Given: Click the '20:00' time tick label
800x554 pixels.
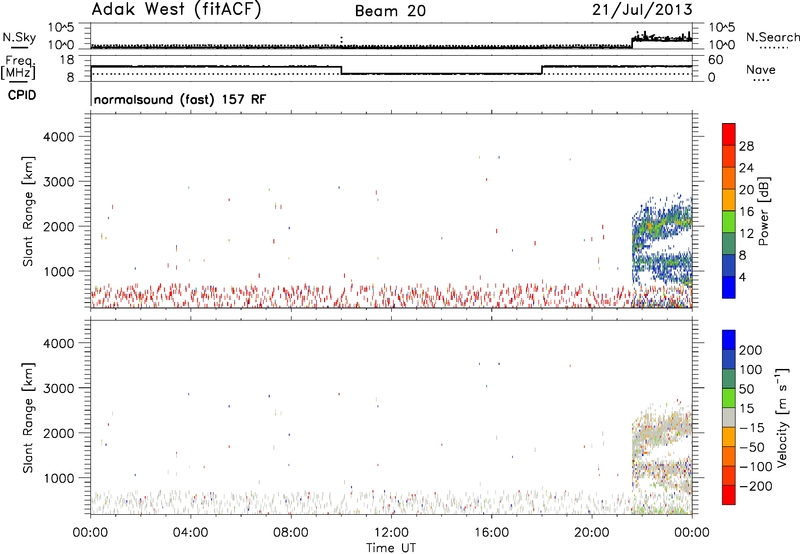Looking at the screenshot, I should [x=591, y=533].
